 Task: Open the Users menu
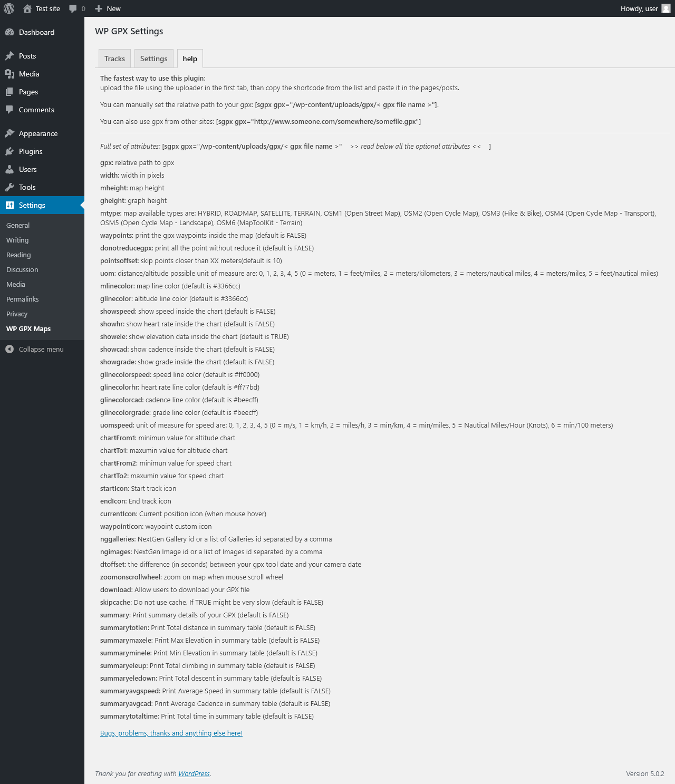pos(28,169)
